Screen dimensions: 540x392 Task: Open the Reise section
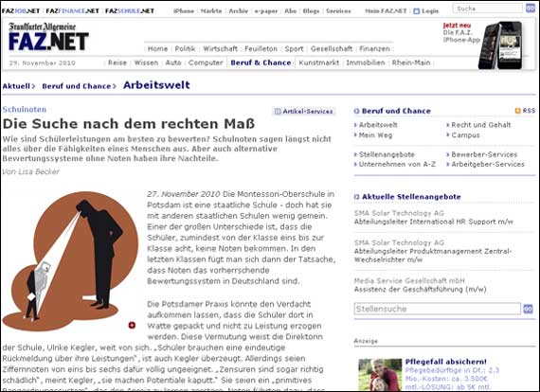(x=117, y=62)
